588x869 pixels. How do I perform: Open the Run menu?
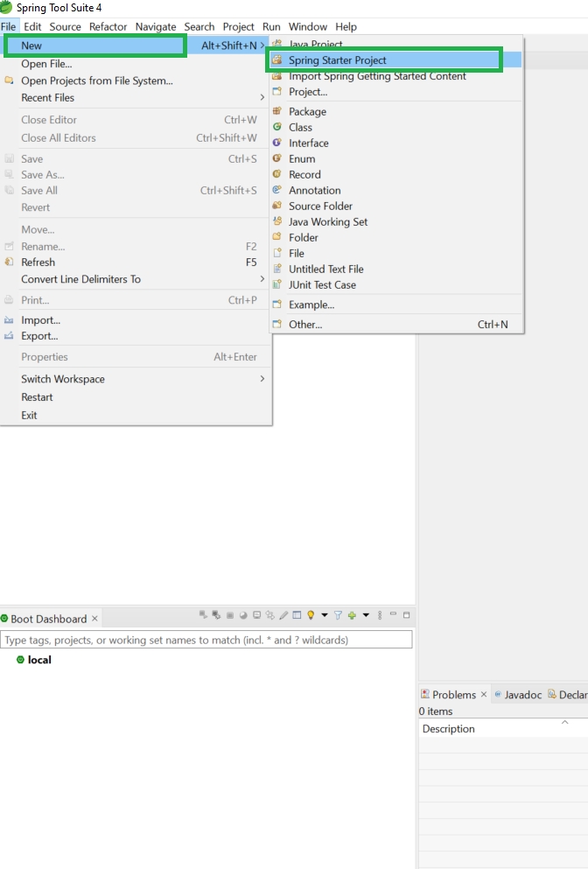tap(271, 27)
